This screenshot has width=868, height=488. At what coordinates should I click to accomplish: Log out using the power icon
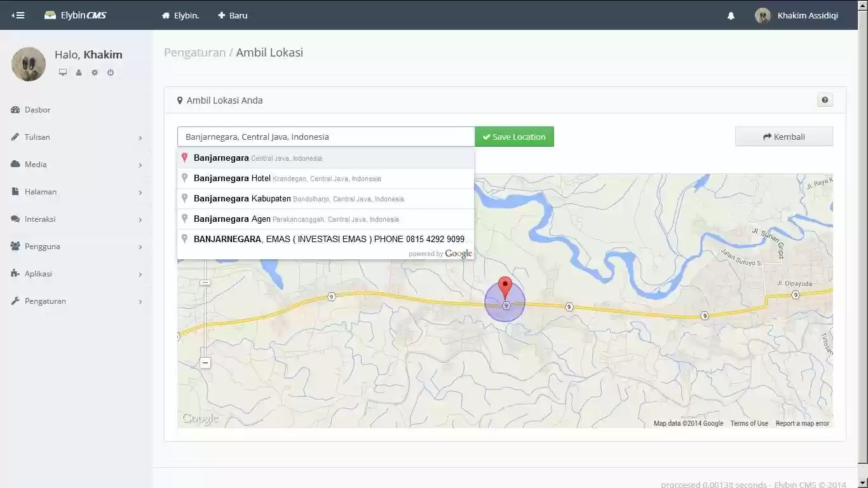[111, 72]
